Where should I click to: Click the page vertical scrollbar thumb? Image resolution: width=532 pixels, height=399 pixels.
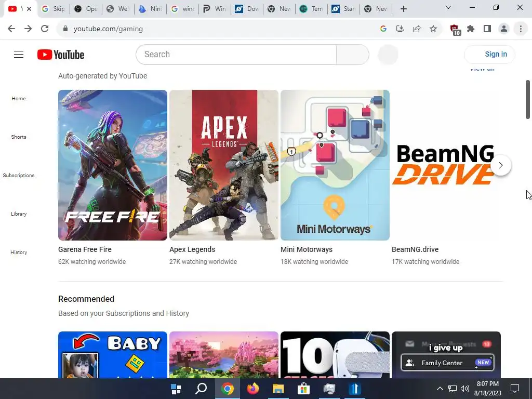pos(528,99)
